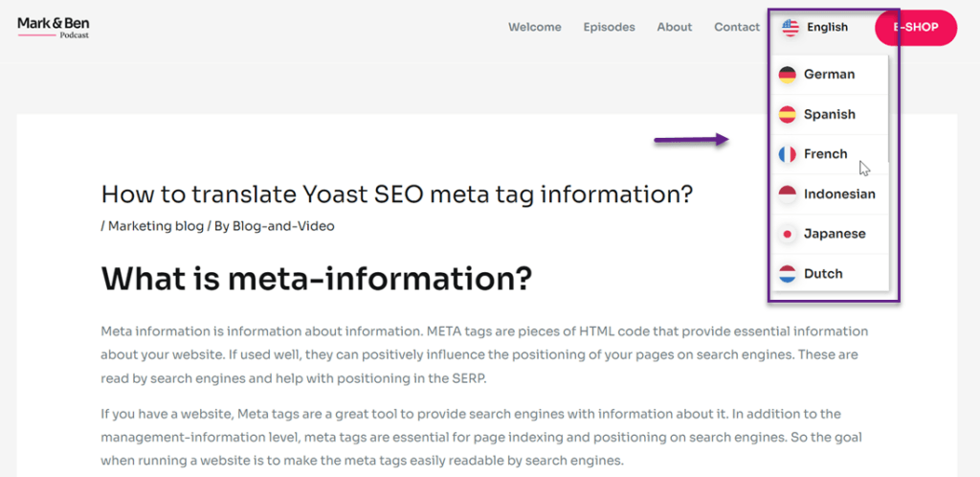This screenshot has width=980, height=477.
Task: Open the Episodes menu item
Action: click(x=609, y=28)
